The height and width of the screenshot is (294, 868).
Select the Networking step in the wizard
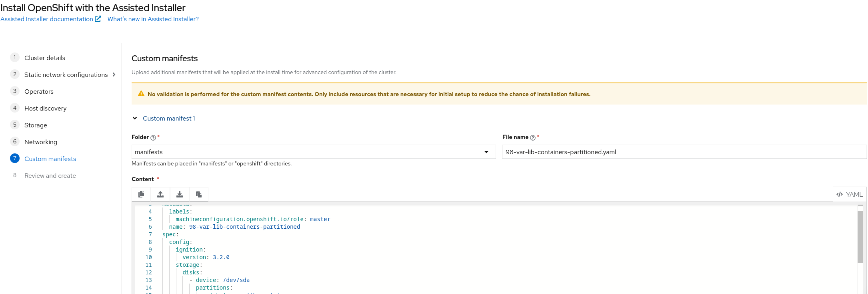click(x=40, y=142)
